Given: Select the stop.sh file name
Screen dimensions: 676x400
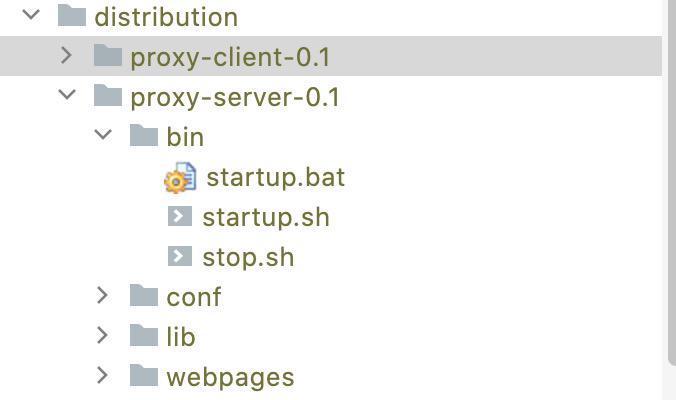Looking at the screenshot, I should pyautogui.click(x=248, y=257).
